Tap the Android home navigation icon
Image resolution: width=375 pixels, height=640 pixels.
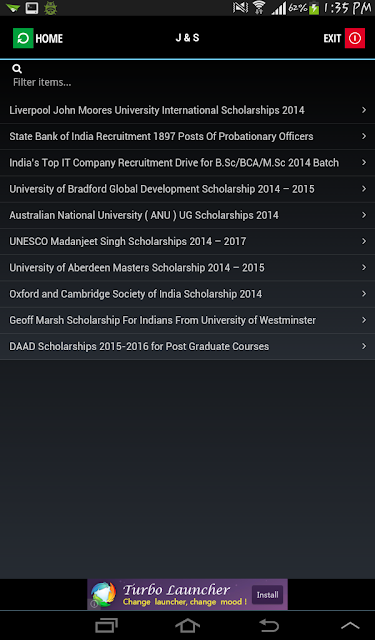coord(187,625)
